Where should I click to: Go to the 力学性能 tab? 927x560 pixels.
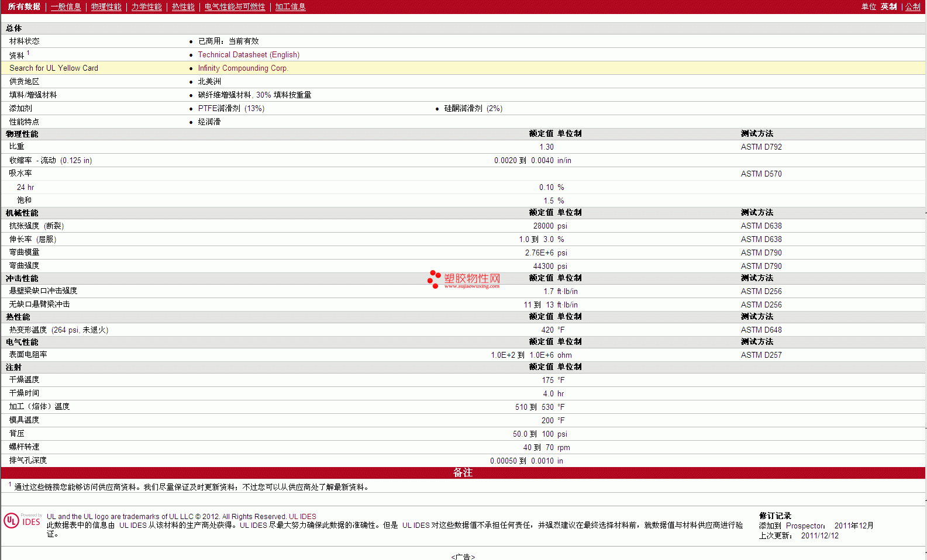(x=146, y=6)
